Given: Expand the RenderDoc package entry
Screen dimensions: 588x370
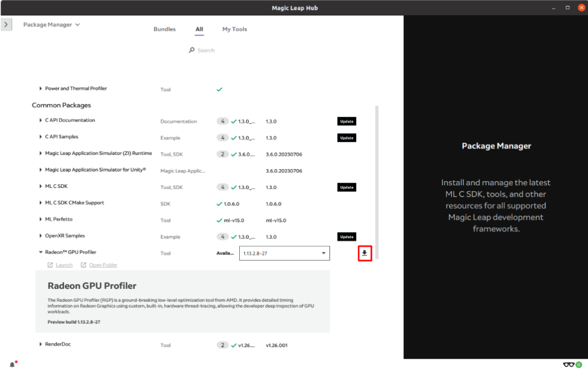Looking at the screenshot, I should [40, 345].
